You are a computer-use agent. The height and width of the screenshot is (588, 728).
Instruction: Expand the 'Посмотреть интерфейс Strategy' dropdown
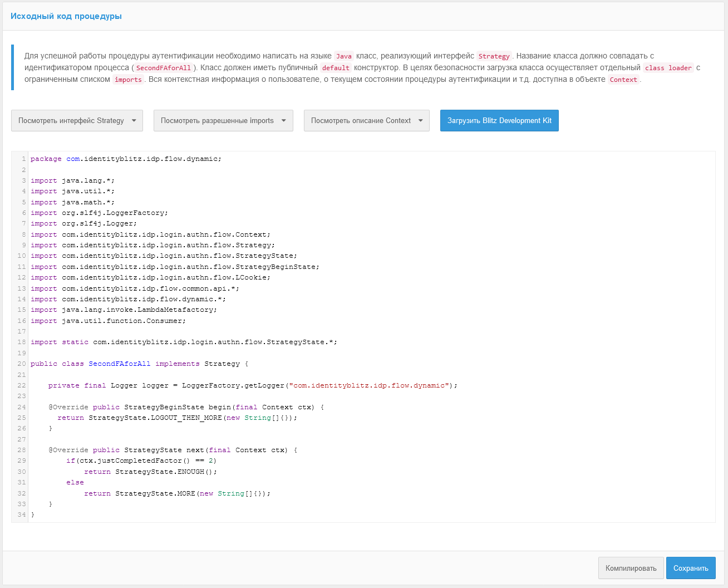click(77, 121)
